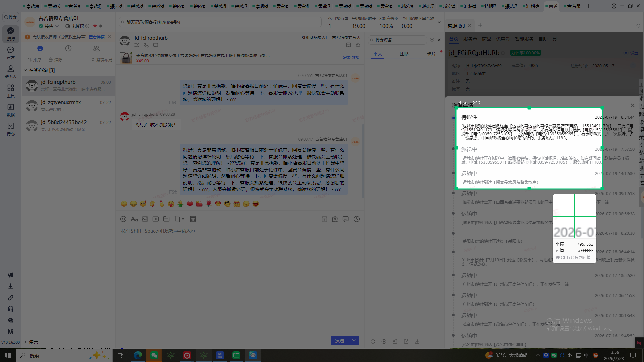This screenshot has height=362, width=644.
Task: Collapse the 在线咨询 [3] group
Action: [25, 70]
